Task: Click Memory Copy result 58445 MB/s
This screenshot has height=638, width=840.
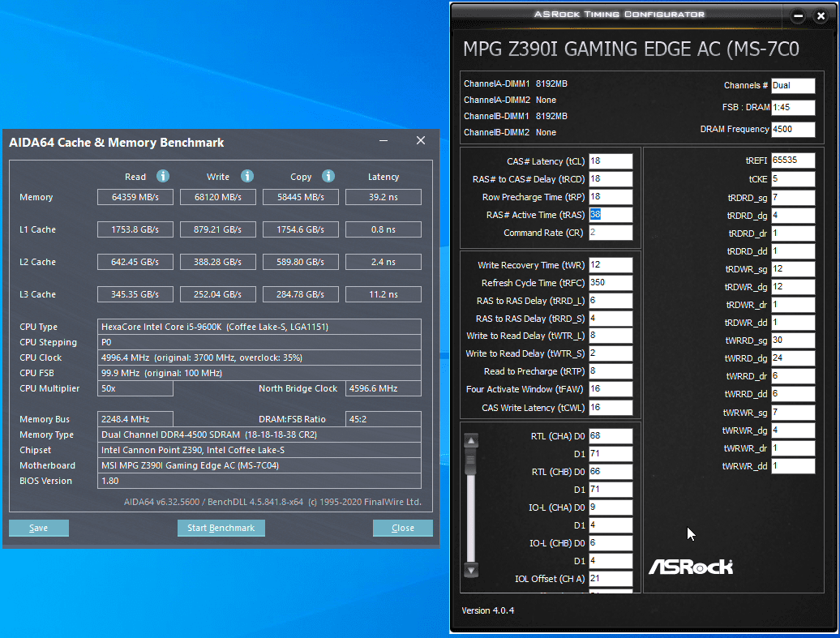Action: [x=301, y=197]
